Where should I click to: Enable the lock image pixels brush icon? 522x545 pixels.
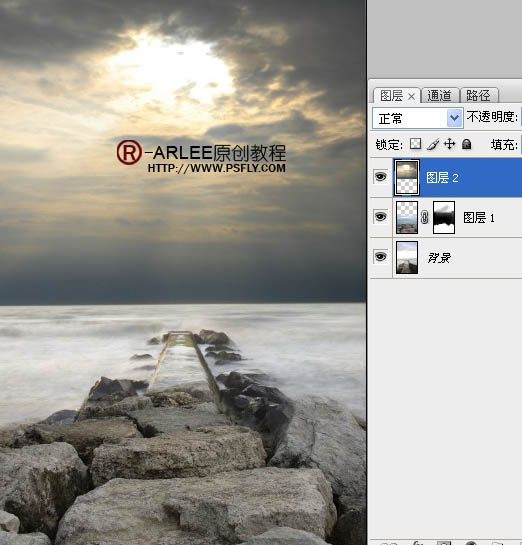433,144
